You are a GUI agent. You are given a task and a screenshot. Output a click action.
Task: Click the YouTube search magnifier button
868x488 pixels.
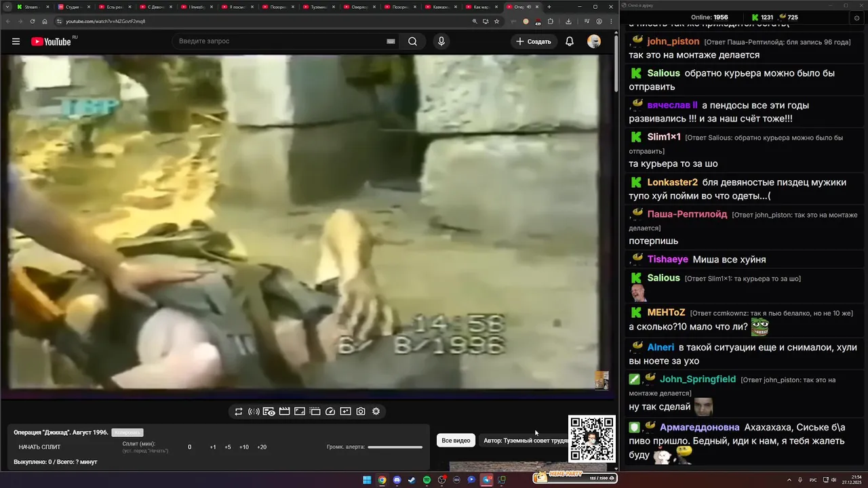pyautogui.click(x=412, y=41)
